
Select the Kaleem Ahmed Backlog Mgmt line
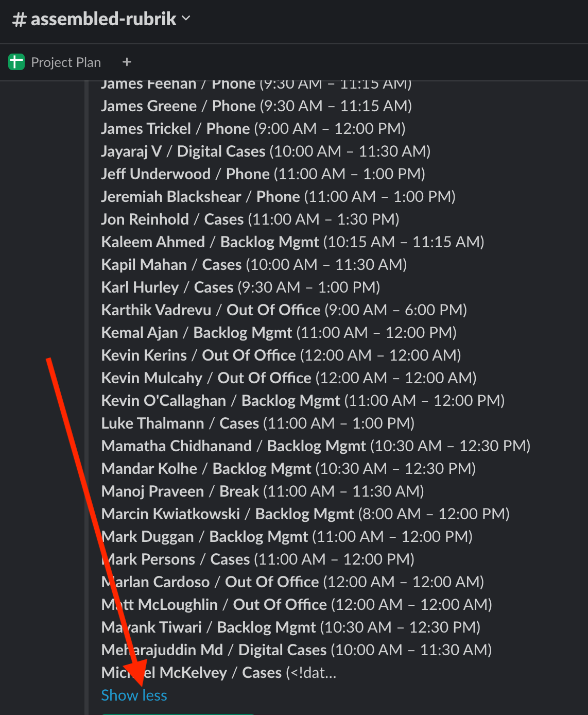[x=292, y=242]
